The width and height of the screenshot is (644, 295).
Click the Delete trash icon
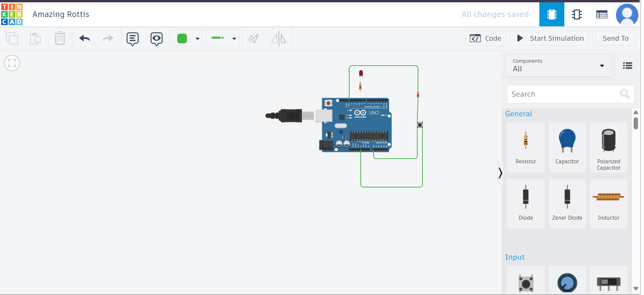(60, 38)
